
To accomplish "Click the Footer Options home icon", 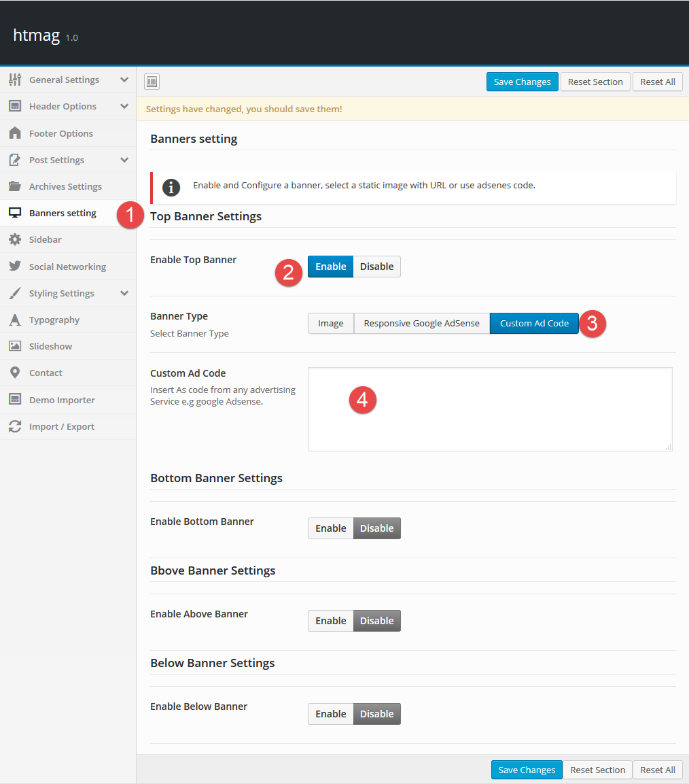I will pos(15,133).
